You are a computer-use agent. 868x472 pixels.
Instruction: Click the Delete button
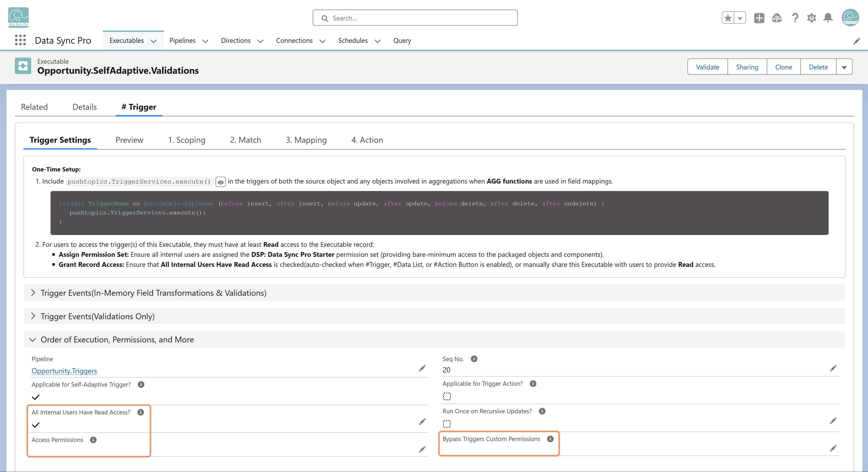coord(818,67)
